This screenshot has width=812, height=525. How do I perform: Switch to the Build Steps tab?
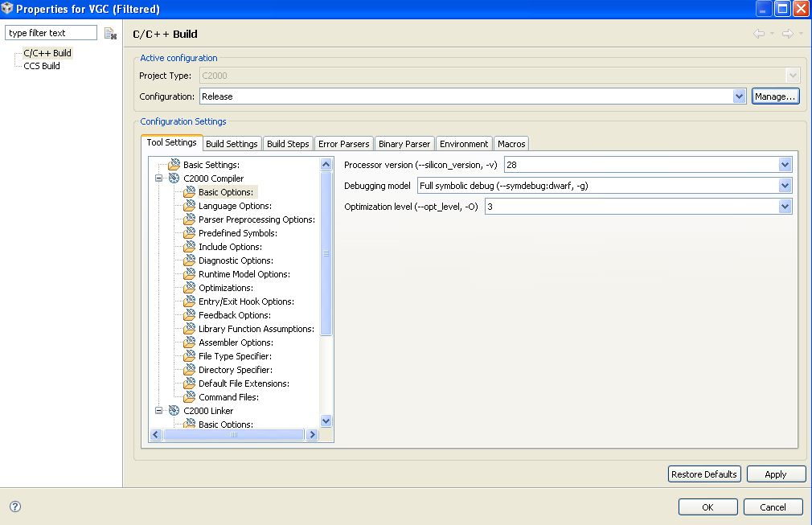[287, 143]
